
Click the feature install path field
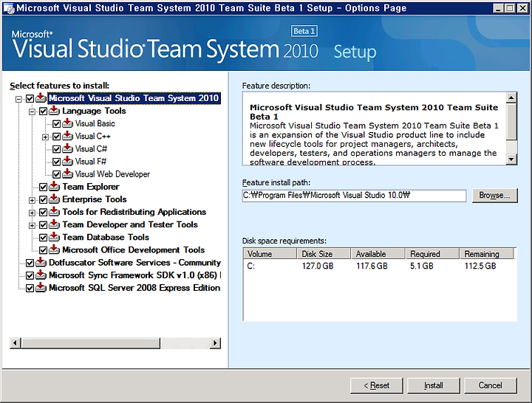pyautogui.click(x=354, y=196)
